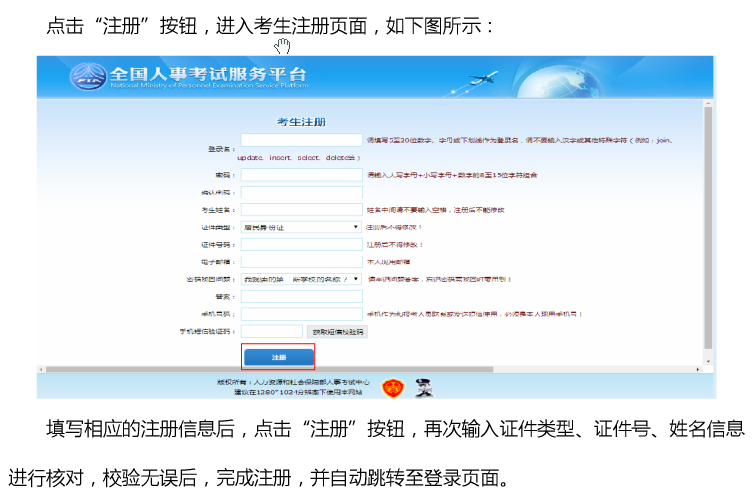The height and width of the screenshot is (500, 755).
Task: Open the 证件类型 dropdown
Action: pos(301,227)
